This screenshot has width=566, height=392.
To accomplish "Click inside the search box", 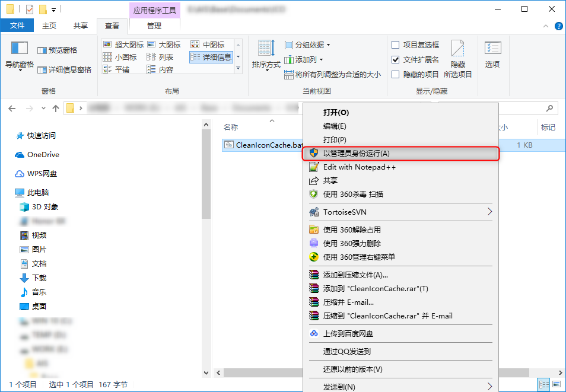I will [528, 108].
